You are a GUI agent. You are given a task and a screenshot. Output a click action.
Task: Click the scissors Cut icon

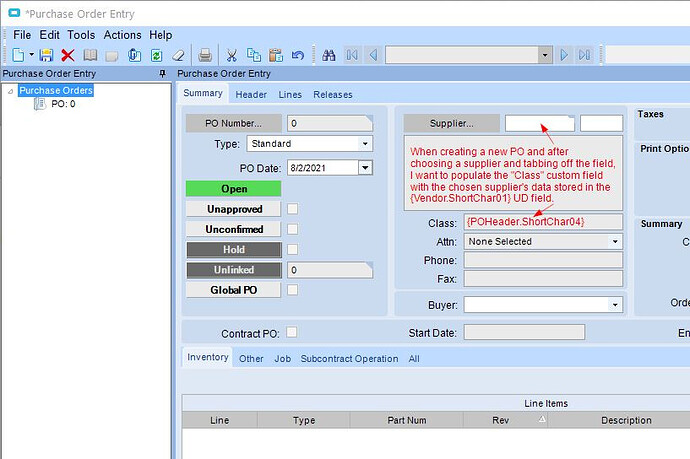[231, 55]
